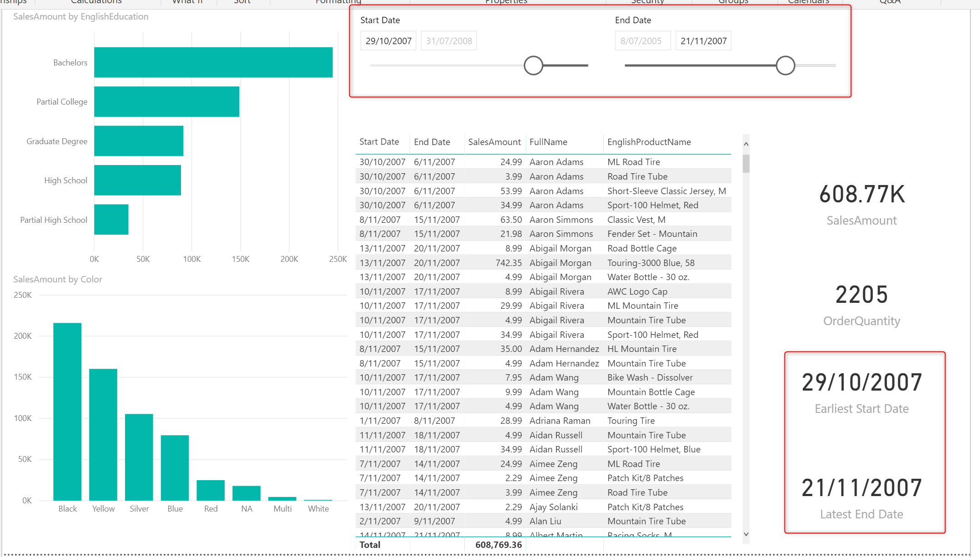Select the End Date slider handle

click(785, 65)
